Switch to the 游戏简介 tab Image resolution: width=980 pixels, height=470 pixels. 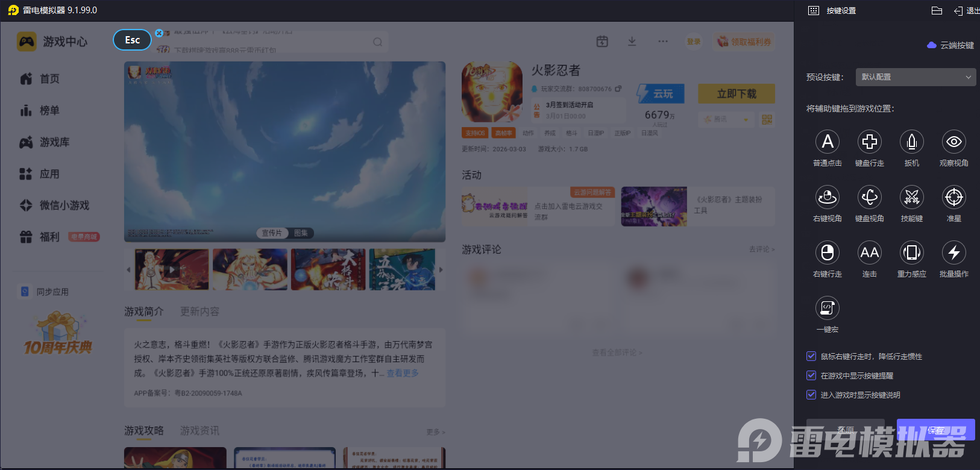(143, 312)
